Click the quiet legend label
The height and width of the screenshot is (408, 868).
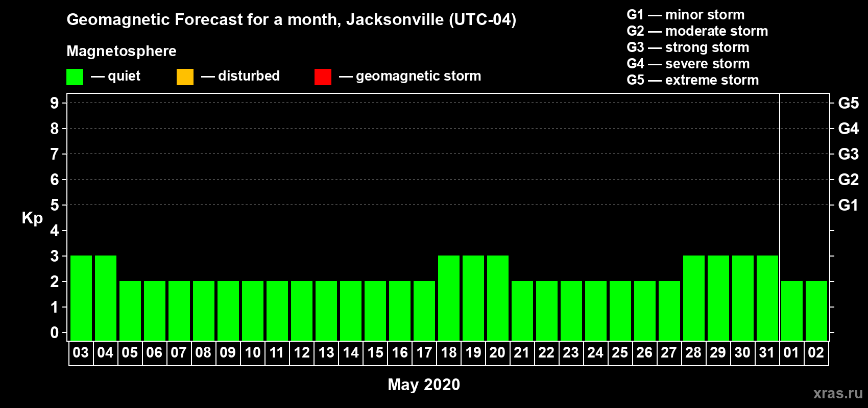124,76
